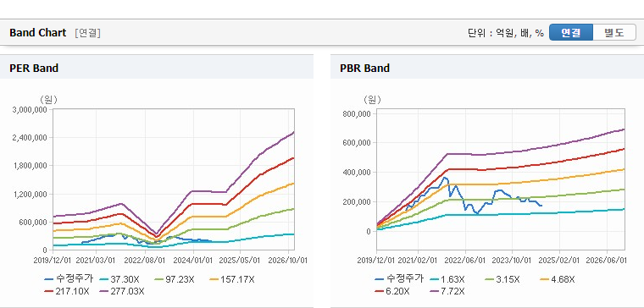Click the Band Chart title
644x308 pixels.
(x=38, y=33)
